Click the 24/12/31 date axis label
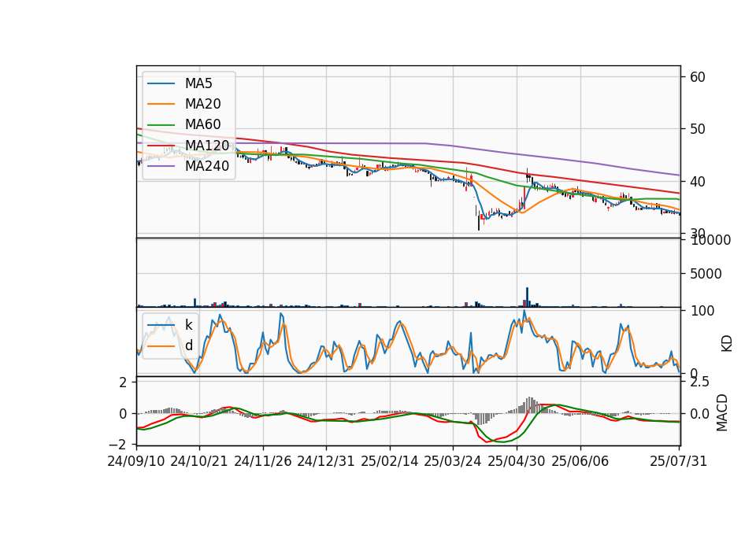756x543 pixels. coord(326,461)
